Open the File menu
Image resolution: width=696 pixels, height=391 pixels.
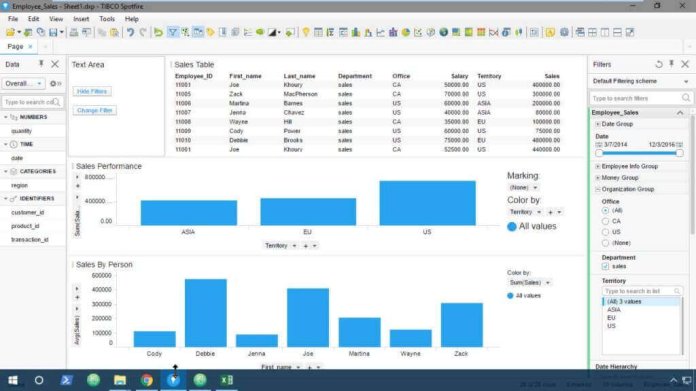(x=13, y=19)
